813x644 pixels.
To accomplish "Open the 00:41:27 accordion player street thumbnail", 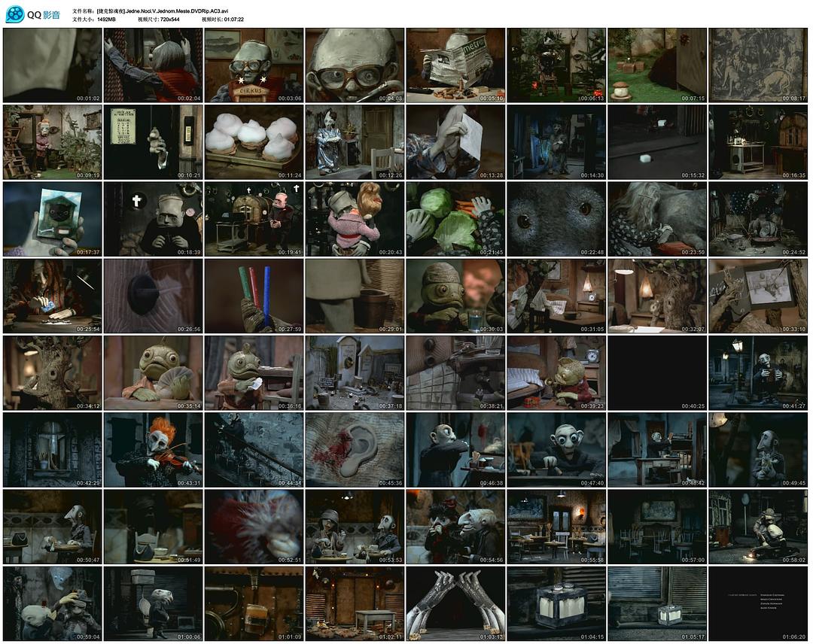I will tap(758, 373).
